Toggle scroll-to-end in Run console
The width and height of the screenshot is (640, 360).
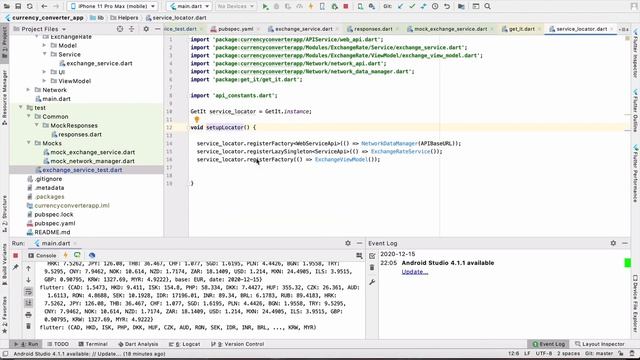click(28, 303)
